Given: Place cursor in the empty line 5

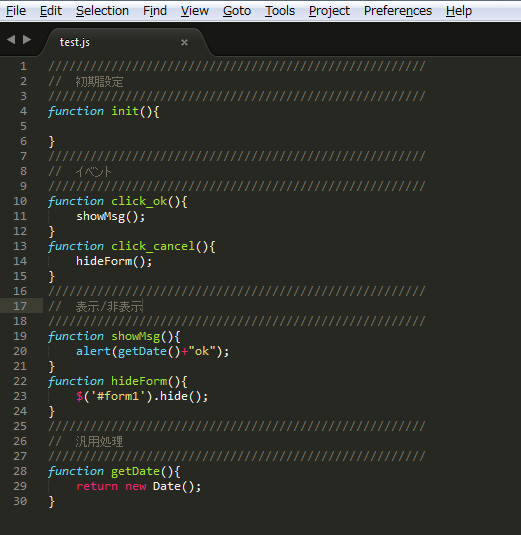Looking at the screenshot, I should pos(239,126).
